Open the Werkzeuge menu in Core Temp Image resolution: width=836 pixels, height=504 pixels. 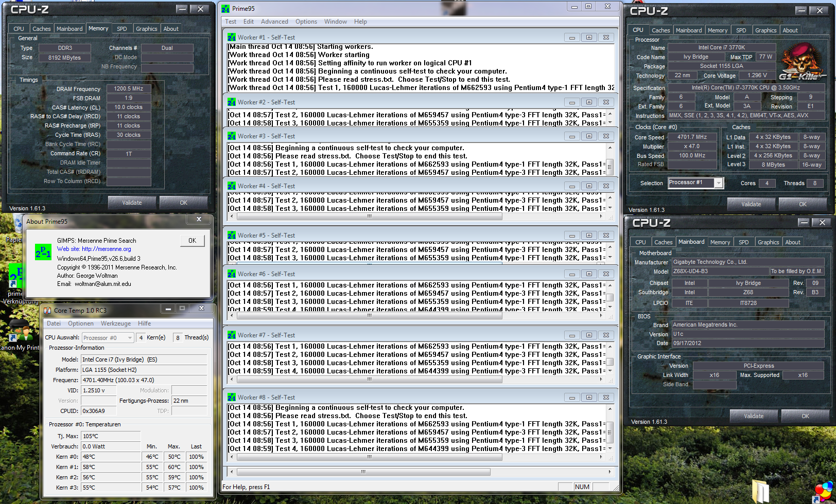pos(116,323)
